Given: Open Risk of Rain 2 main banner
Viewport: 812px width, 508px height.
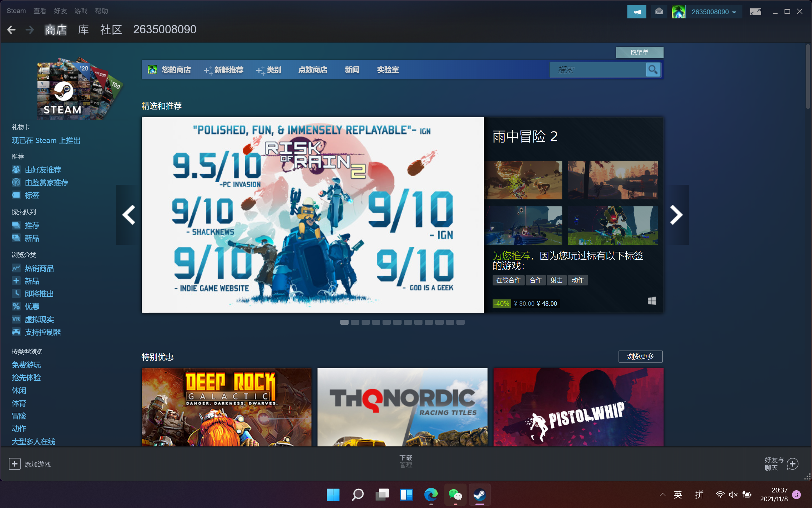Looking at the screenshot, I should pyautogui.click(x=312, y=215).
